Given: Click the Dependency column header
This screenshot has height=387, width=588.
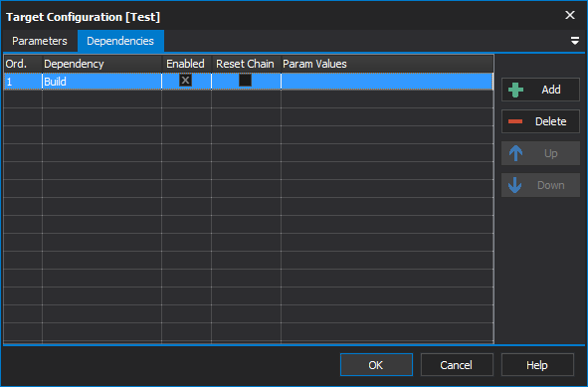Looking at the screenshot, I should click(101, 64).
